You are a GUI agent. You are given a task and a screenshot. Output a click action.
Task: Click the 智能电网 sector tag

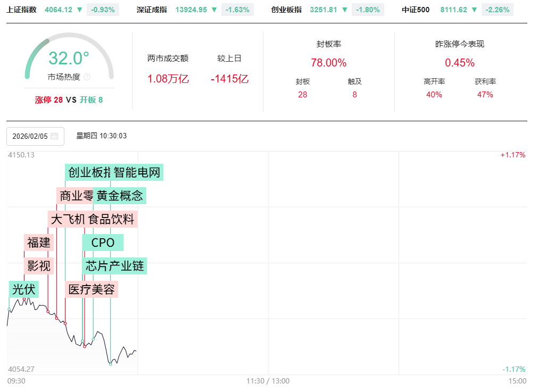(x=137, y=172)
